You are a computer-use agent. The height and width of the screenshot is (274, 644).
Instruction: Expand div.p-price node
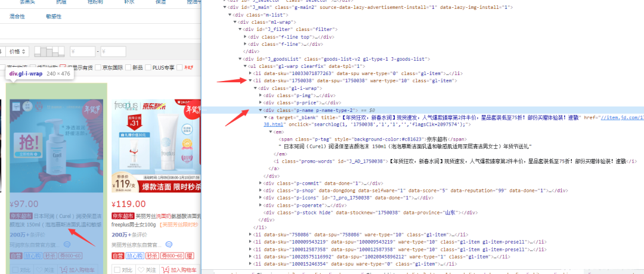(x=261, y=103)
